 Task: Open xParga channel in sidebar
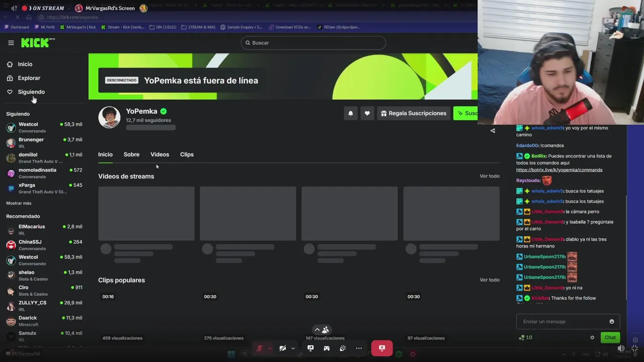[x=44, y=188]
